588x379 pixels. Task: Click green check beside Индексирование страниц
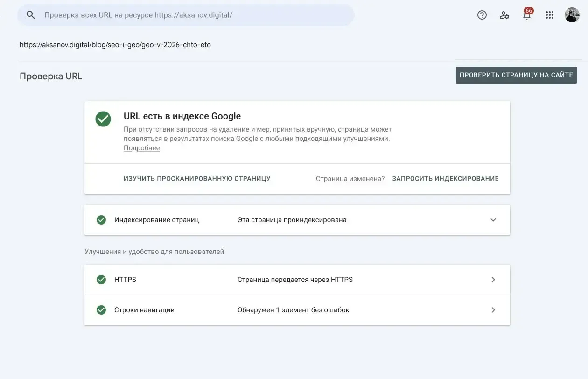click(x=101, y=220)
